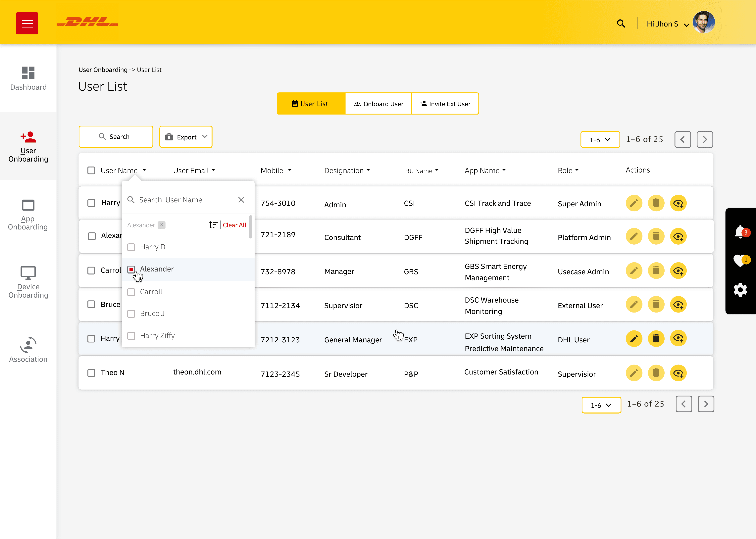Open the red hamburger menu

coord(27,23)
